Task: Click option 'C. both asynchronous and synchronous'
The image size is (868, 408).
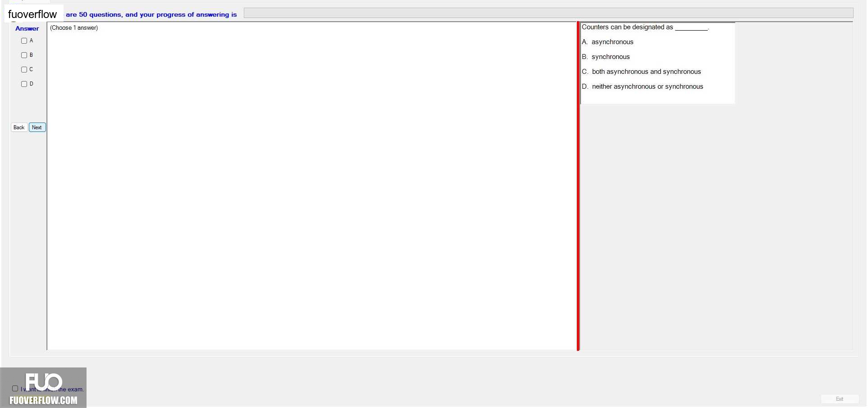Action: coord(641,72)
